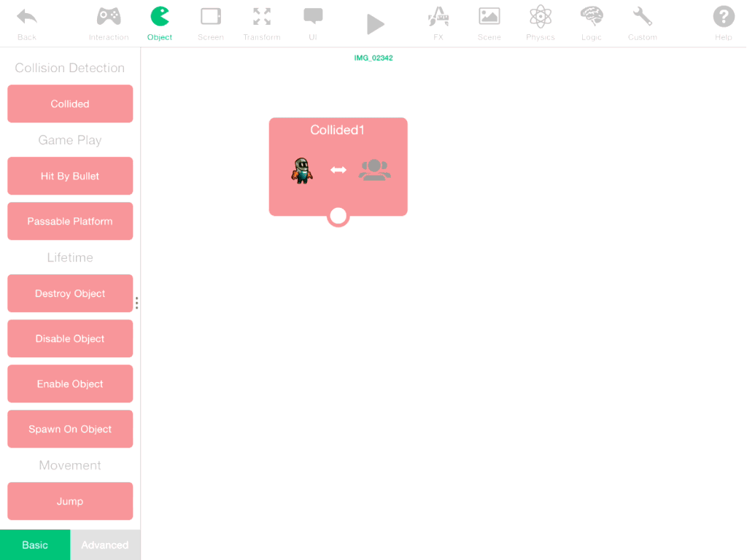Switch to the Advanced behaviors tab

105,545
